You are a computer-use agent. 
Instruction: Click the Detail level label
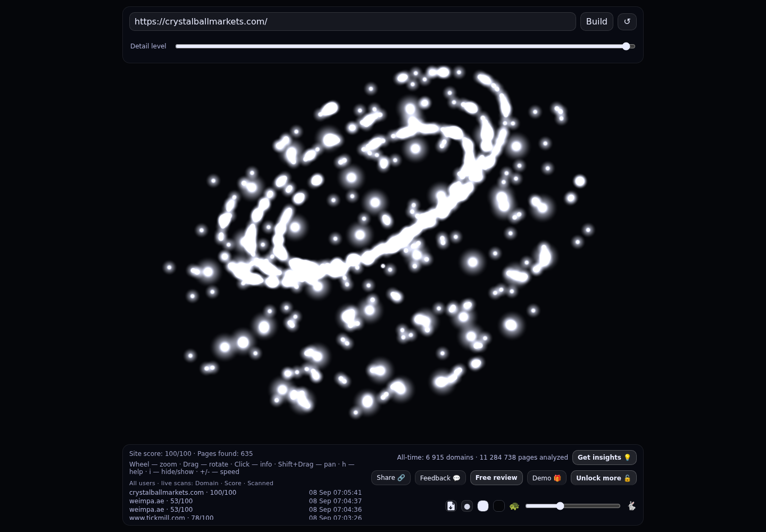pyautogui.click(x=148, y=46)
